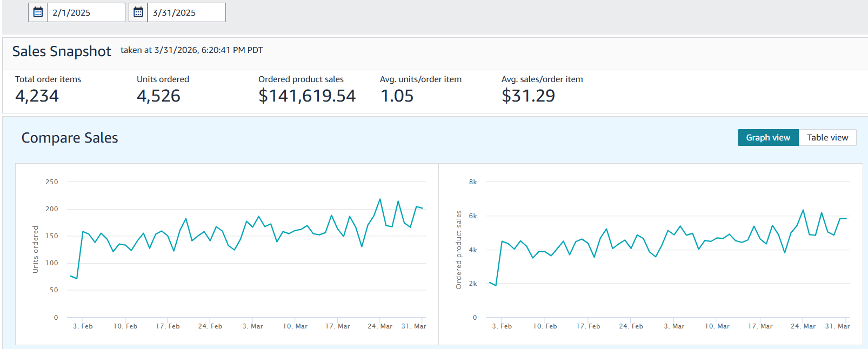Select the Units ordered total 4,526
868x349 pixels.
(158, 96)
